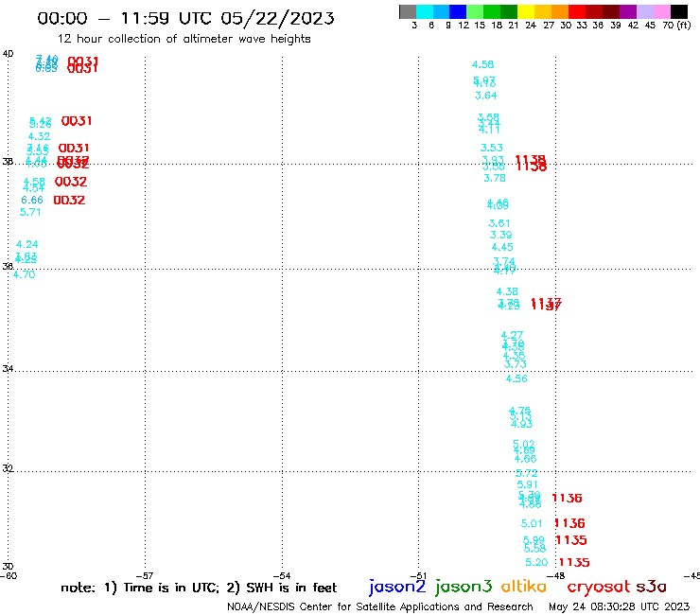The width and height of the screenshot is (700, 615).
Task: Click the red time stamp 0032 beside 6.66
Action: click(x=69, y=201)
